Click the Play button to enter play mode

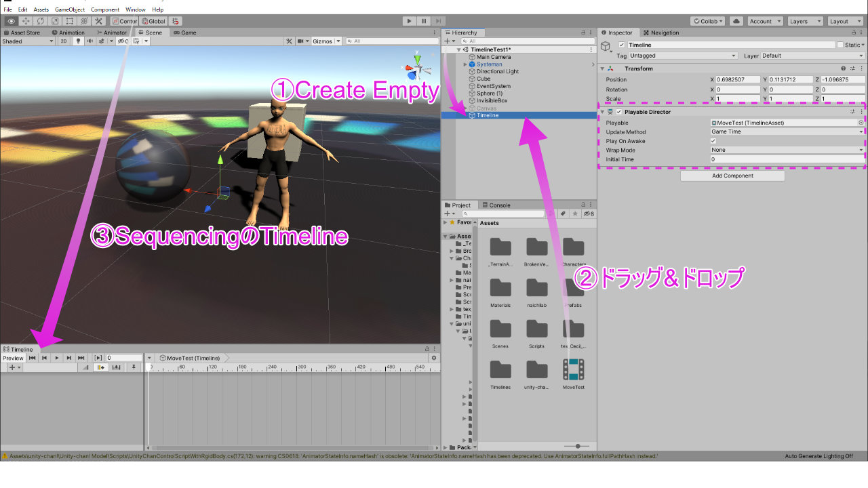[x=409, y=21]
